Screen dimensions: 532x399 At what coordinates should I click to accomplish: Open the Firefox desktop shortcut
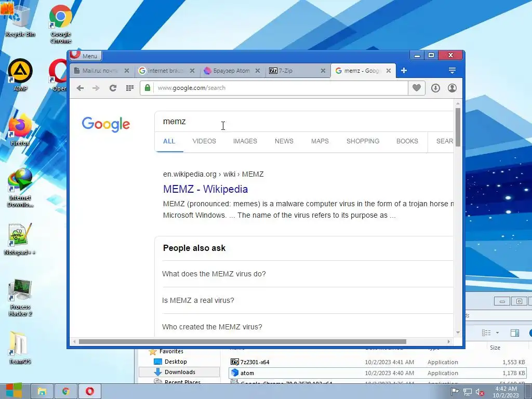20,129
